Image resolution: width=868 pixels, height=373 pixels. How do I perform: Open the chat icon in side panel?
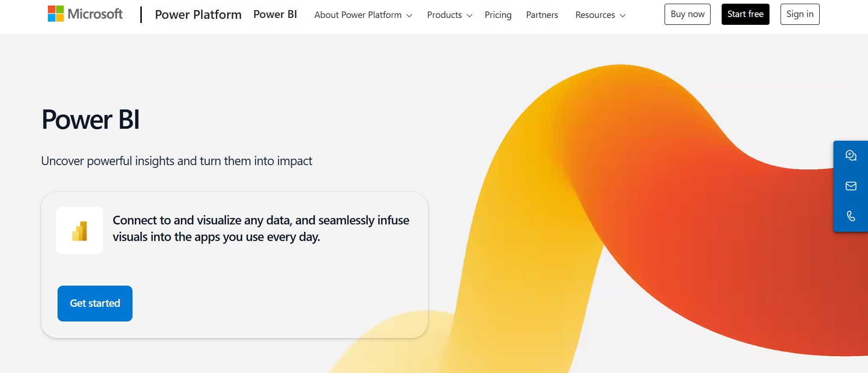pyautogui.click(x=851, y=155)
